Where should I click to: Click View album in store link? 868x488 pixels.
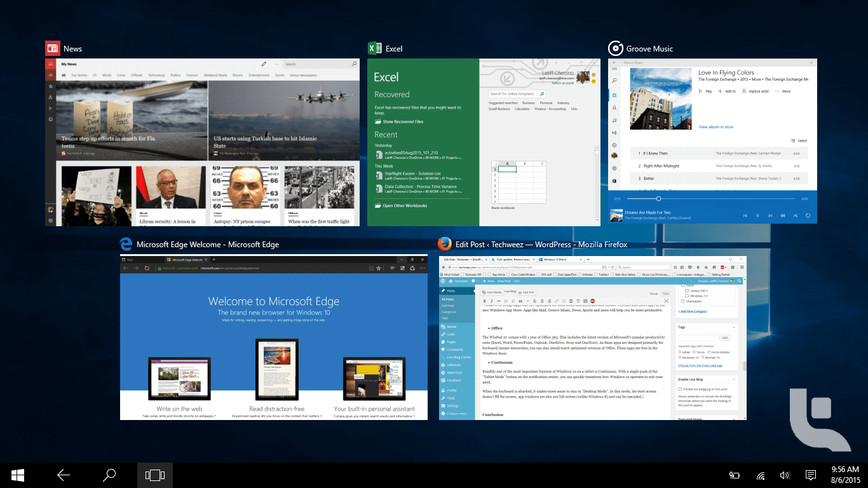click(716, 127)
